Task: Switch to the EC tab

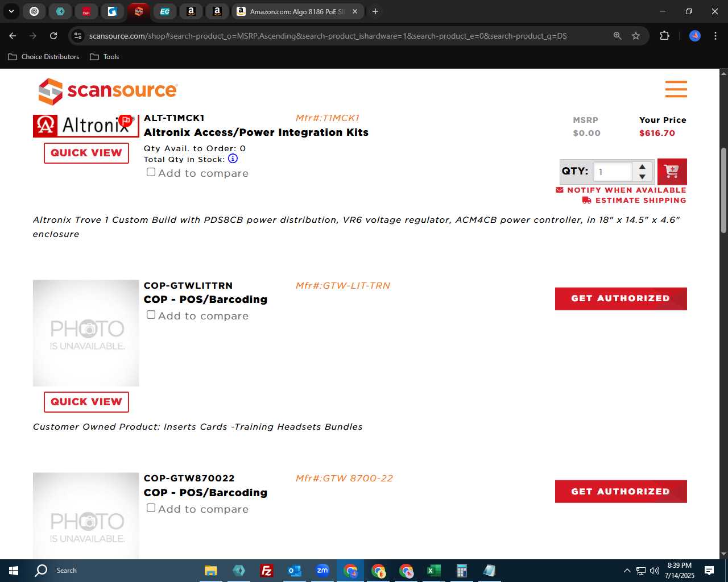Action: pos(165,11)
